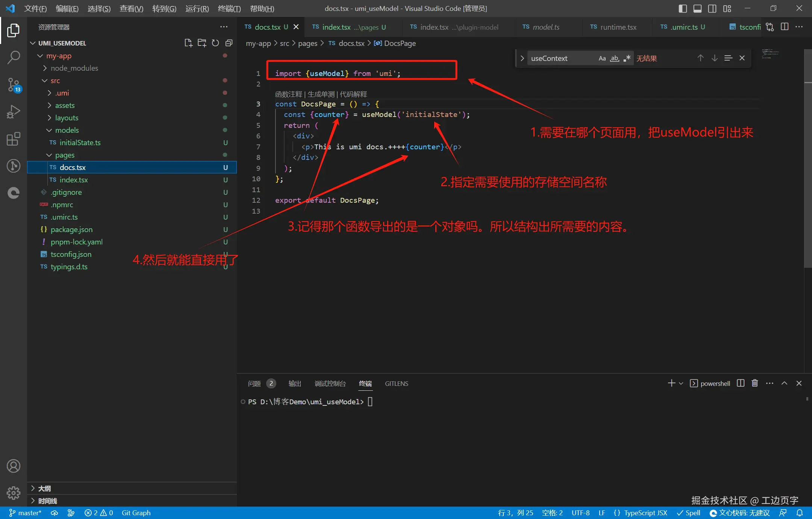Collapse all folders in explorer
The image size is (812, 519).
(x=229, y=43)
